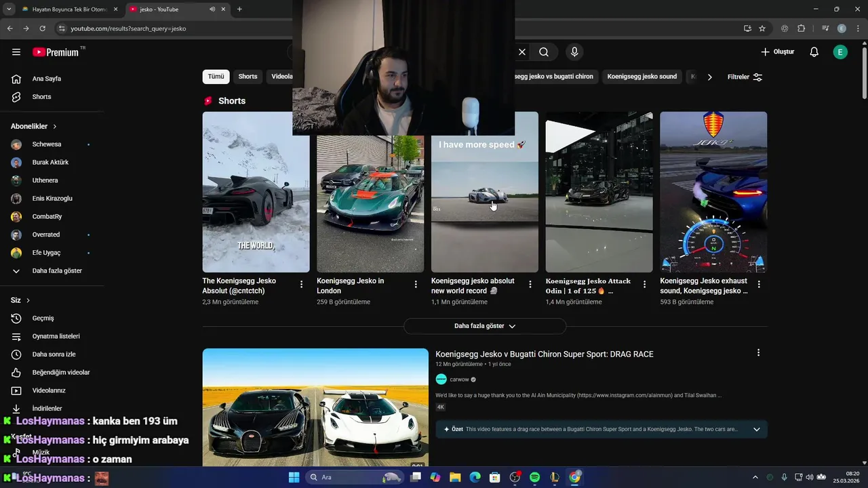Switch to Hayatın Boyunca browser tab

coord(70,9)
